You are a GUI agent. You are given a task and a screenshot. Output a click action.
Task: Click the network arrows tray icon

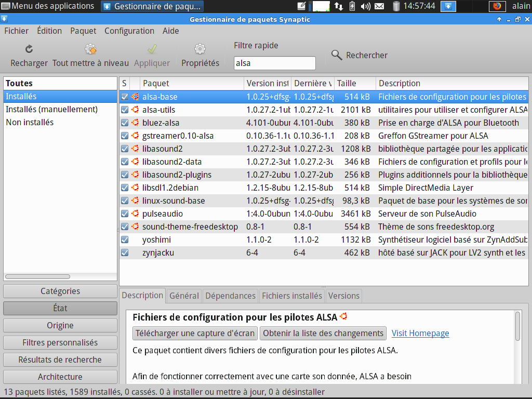coord(338,6)
